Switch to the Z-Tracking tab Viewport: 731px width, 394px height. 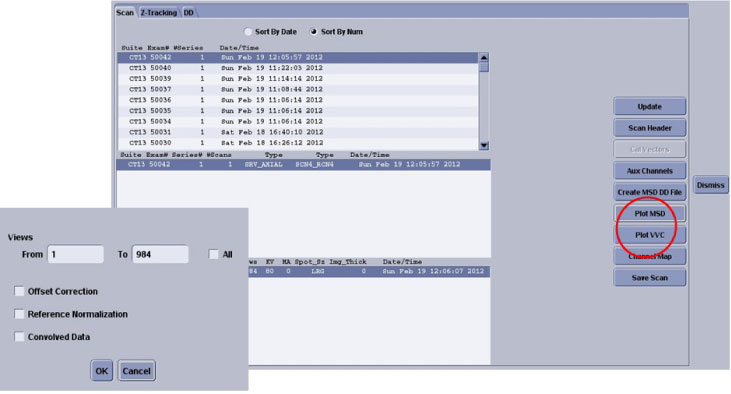coord(159,13)
